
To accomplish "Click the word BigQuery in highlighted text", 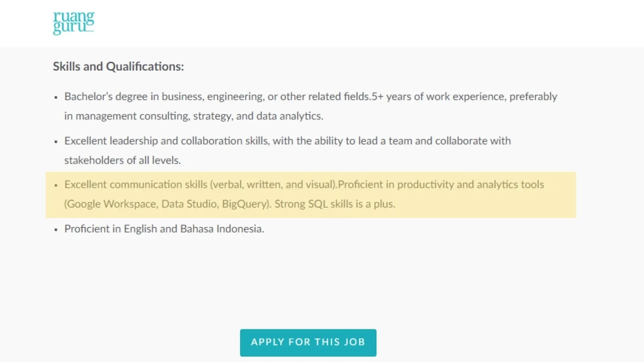I will (245, 204).
